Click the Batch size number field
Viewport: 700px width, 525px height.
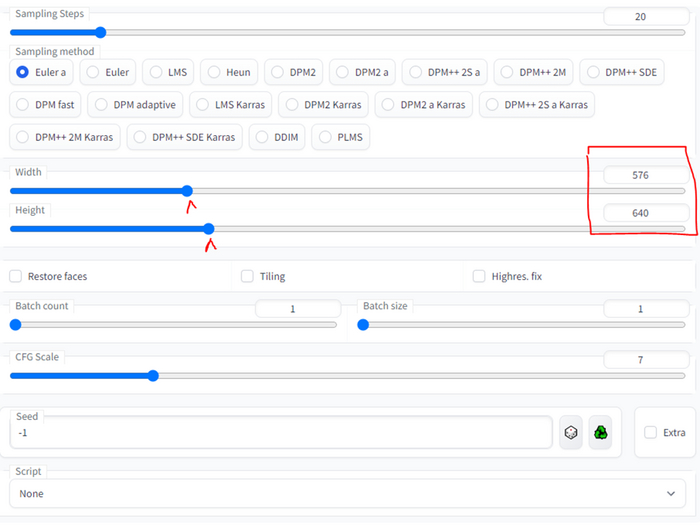[x=646, y=308]
